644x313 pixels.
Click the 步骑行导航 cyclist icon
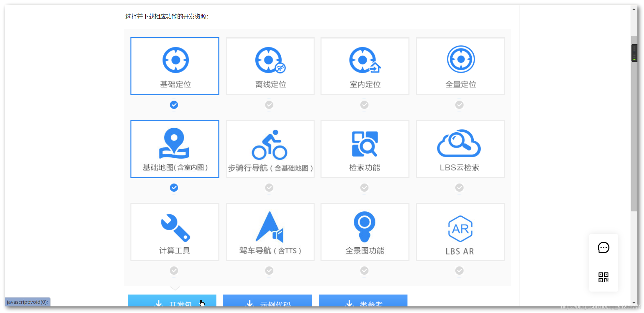(269, 145)
